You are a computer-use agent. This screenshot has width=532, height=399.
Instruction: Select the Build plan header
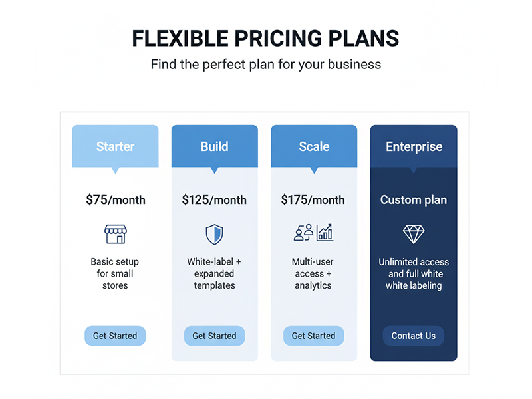(x=214, y=146)
